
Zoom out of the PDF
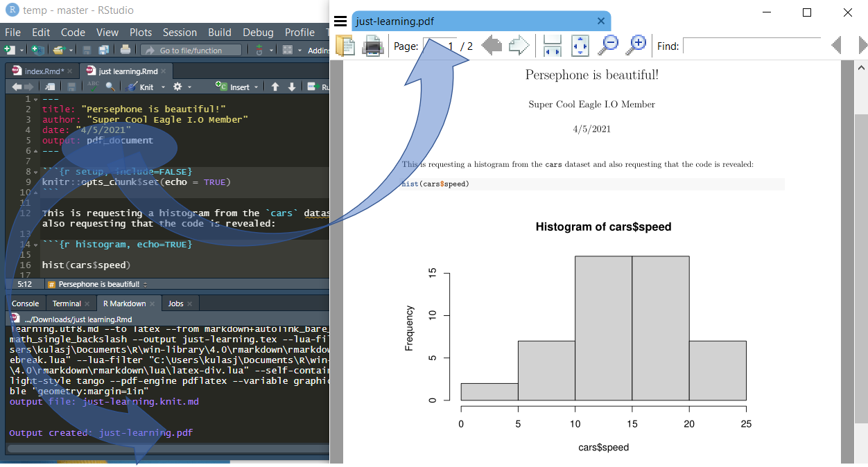pos(608,45)
